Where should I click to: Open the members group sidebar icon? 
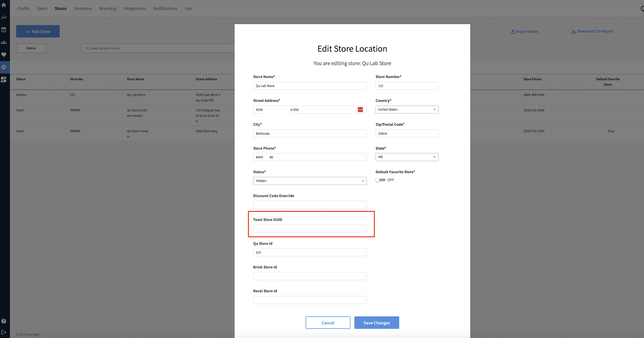tap(4, 42)
